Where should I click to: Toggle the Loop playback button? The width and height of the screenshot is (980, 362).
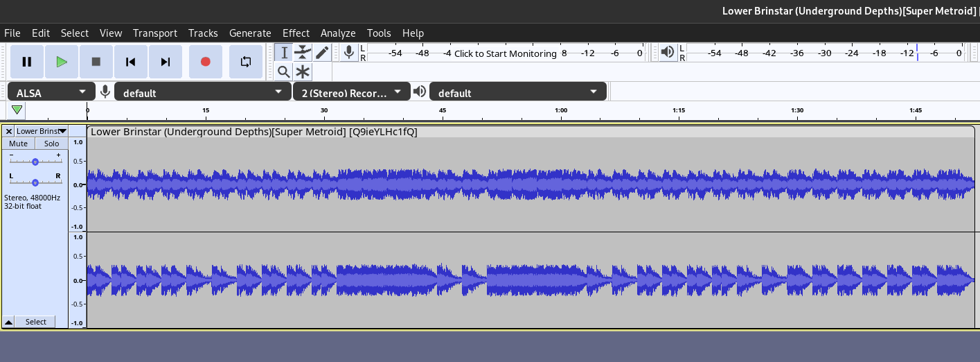tap(246, 62)
